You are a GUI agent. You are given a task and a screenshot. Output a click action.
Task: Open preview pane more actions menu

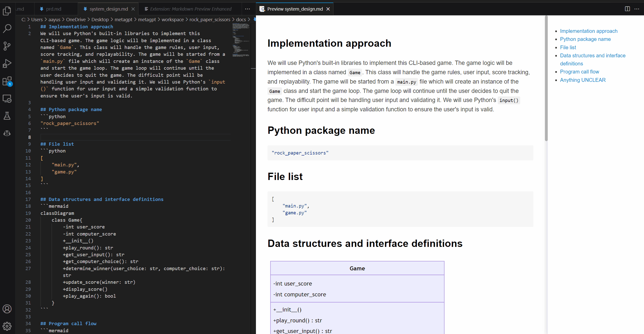click(x=637, y=9)
